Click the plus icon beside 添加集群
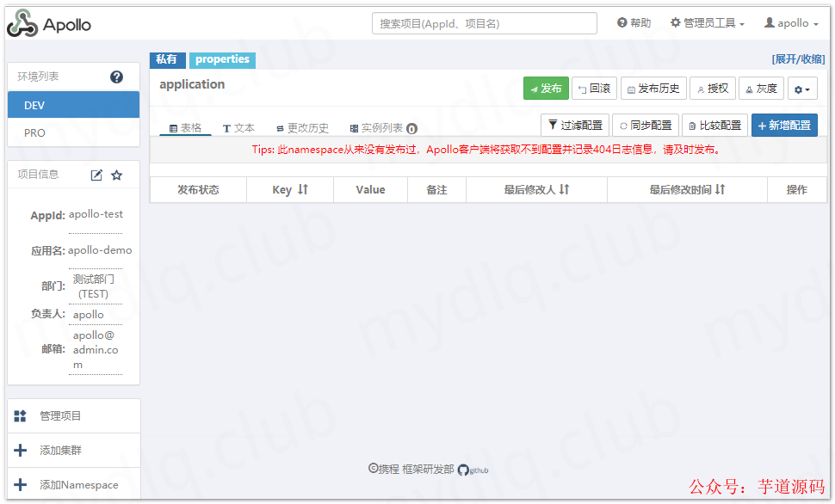Viewport: 835px width, 504px height. [x=20, y=450]
